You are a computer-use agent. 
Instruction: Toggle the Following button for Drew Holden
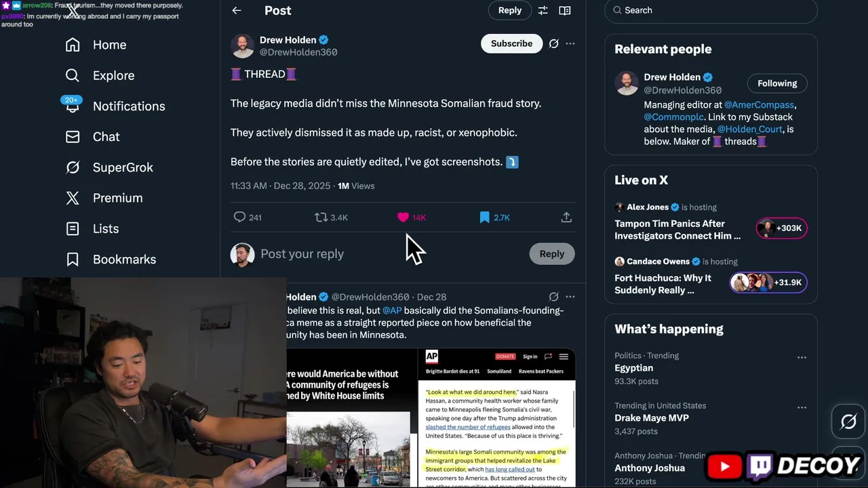click(x=777, y=83)
